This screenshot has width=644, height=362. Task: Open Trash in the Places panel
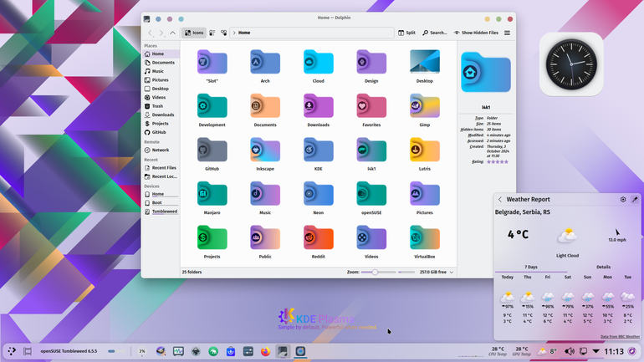click(161, 106)
